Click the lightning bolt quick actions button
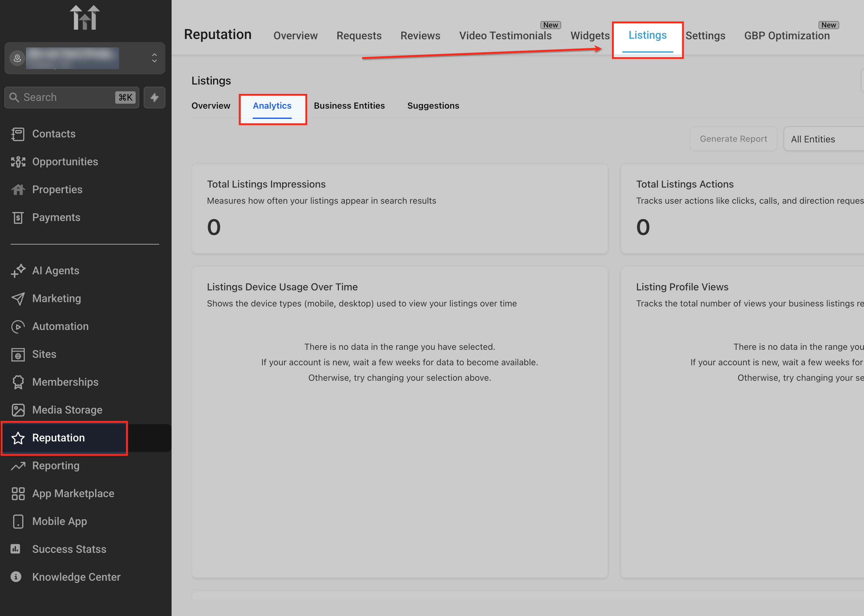This screenshot has height=616, width=864. click(x=155, y=98)
